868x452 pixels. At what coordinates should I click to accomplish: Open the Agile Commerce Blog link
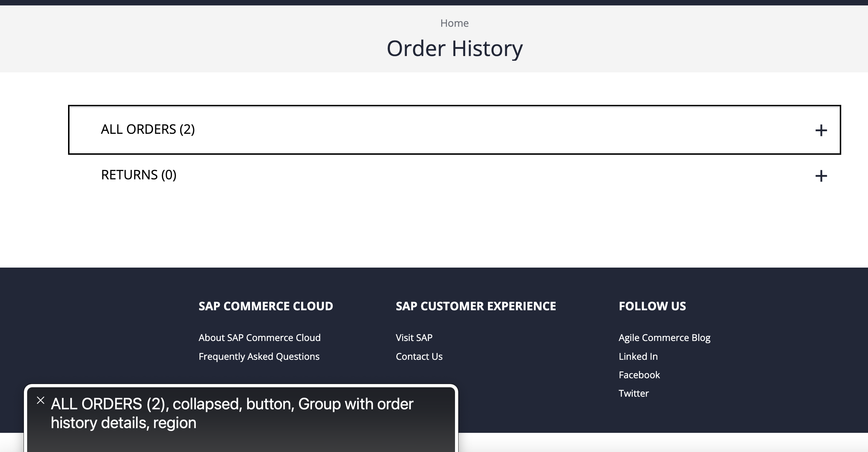click(x=665, y=337)
